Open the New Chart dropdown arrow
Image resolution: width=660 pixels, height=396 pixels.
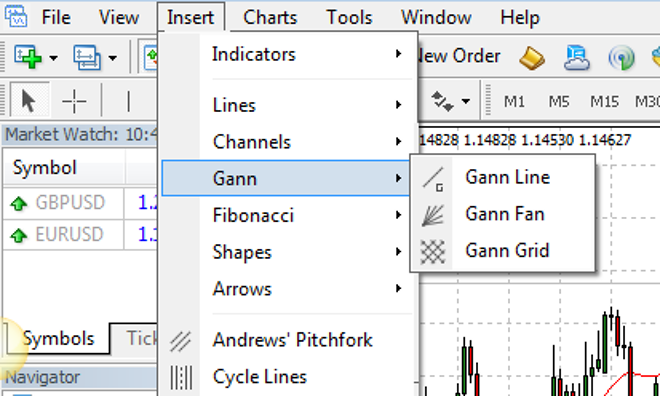pos(53,58)
